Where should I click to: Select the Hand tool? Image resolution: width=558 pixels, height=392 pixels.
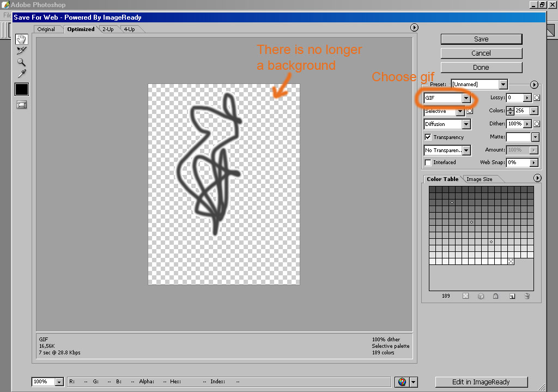pos(22,39)
